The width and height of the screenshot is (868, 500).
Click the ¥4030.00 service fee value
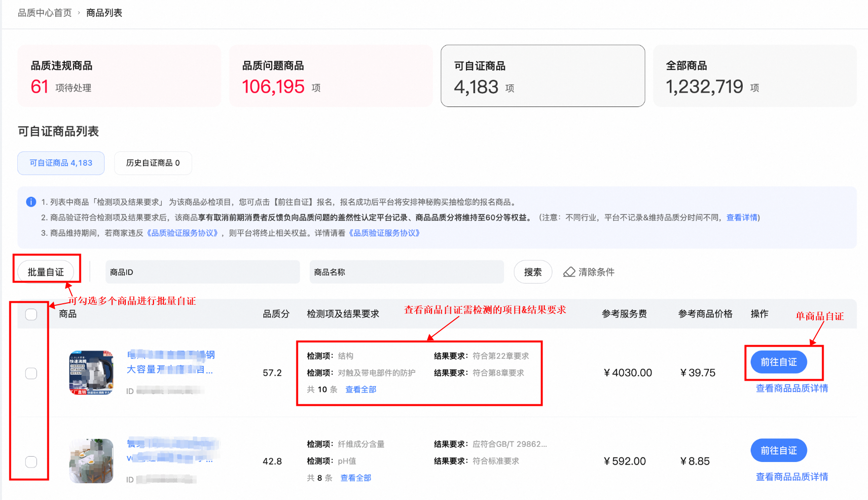coord(628,373)
